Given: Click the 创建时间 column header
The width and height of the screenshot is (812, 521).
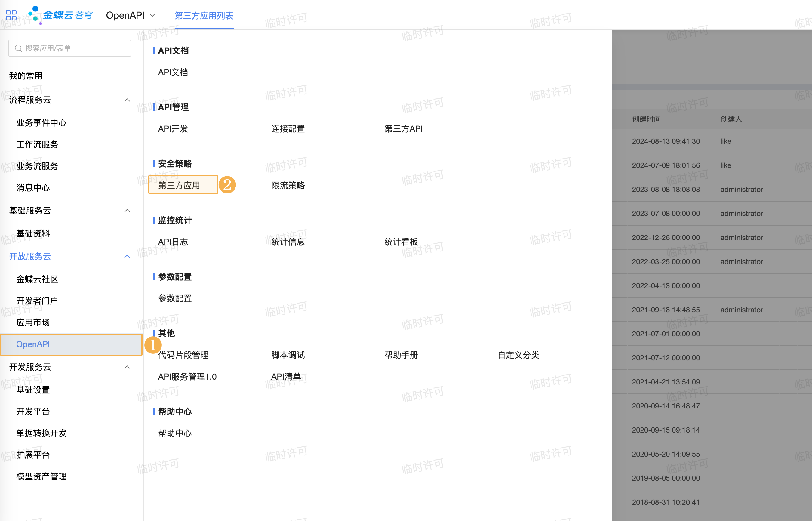Looking at the screenshot, I should click(646, 119).
